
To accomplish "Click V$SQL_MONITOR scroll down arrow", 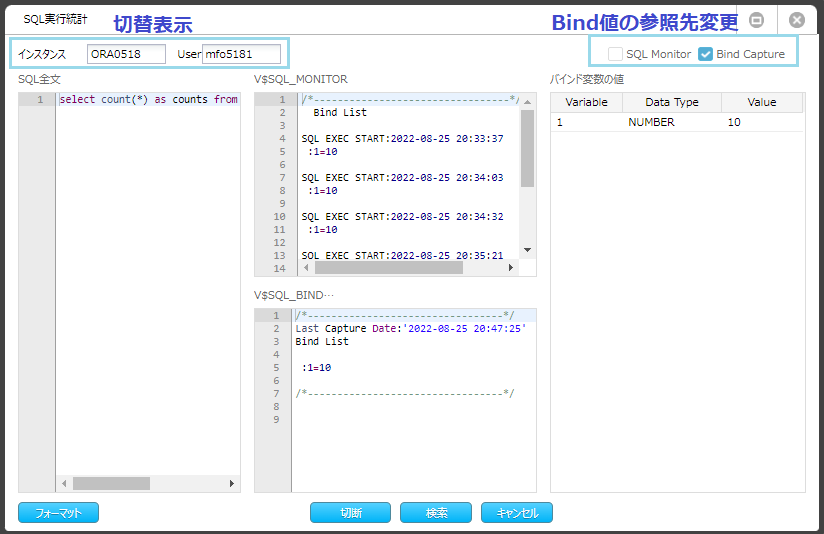I will click(x=528, y=250).
